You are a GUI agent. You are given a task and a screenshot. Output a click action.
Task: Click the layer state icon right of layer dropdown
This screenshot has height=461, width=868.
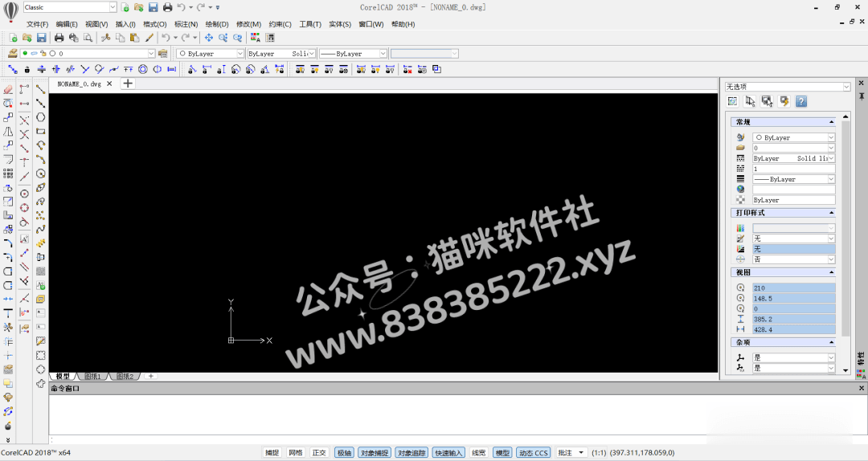pos(162,53)
